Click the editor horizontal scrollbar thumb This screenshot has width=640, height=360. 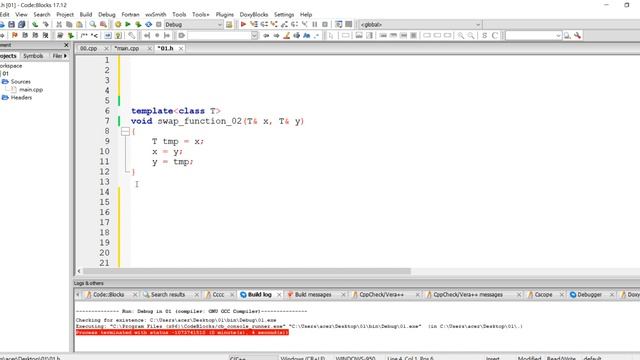(247, 271)
